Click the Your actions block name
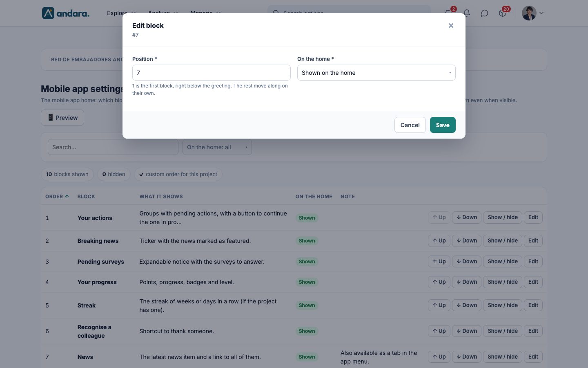 (95, 218)
